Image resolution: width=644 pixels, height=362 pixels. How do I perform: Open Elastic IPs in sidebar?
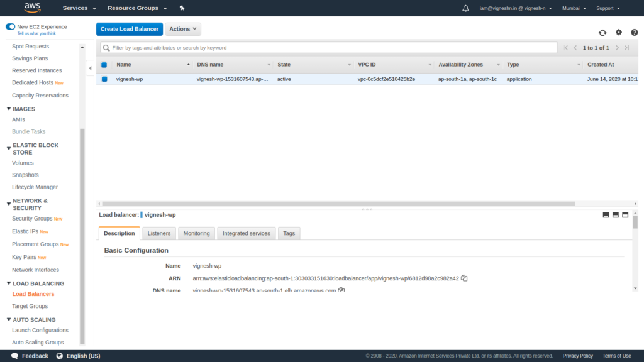click(x=25, y=231)
